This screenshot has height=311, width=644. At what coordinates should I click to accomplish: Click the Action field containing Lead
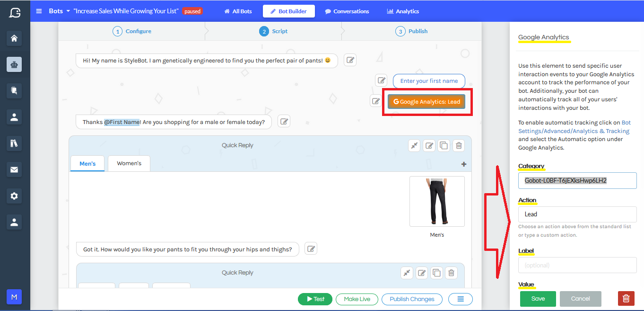tap(577, 214)
